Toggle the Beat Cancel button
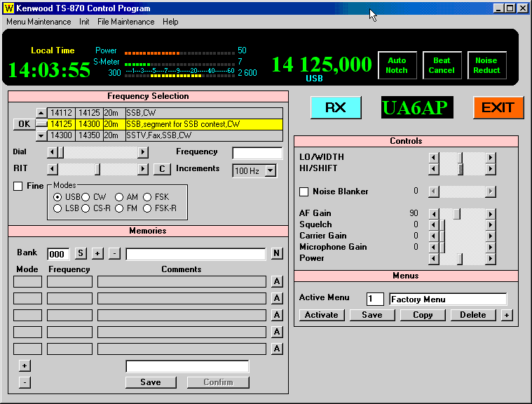Image resolution: width=532 pixels, height=404 pixels. [x=442, y=65]
